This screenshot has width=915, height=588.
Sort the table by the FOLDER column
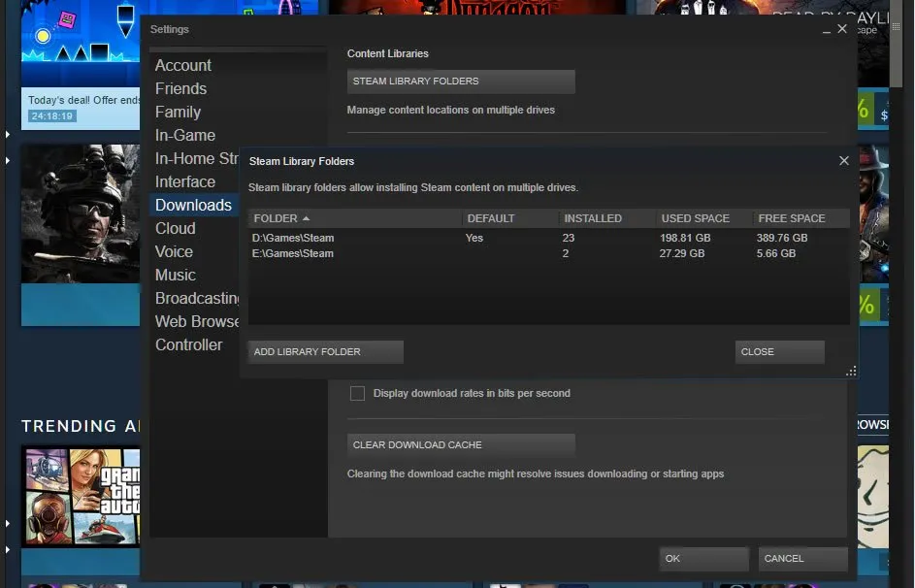tap(355, 218)
